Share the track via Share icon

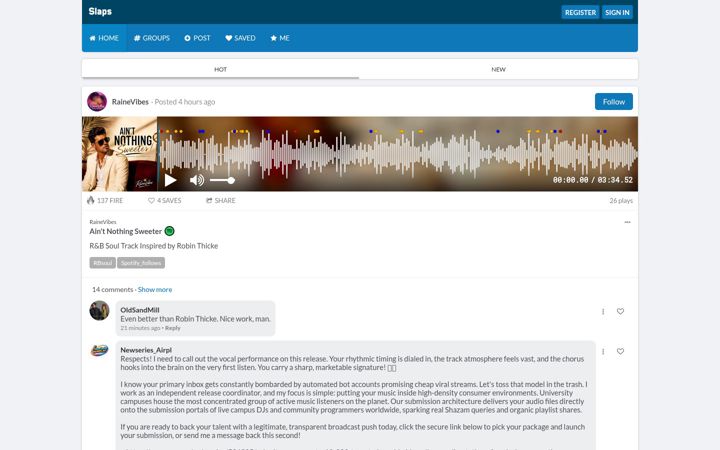(221, 201)
